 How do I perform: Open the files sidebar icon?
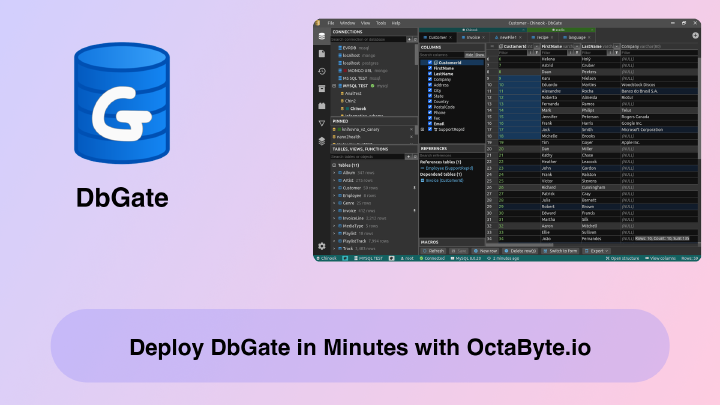[x=322, y=54]
